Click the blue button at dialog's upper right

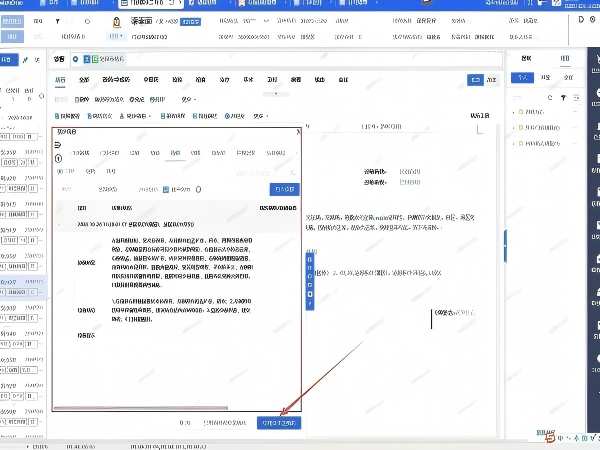tap(284, 189)
